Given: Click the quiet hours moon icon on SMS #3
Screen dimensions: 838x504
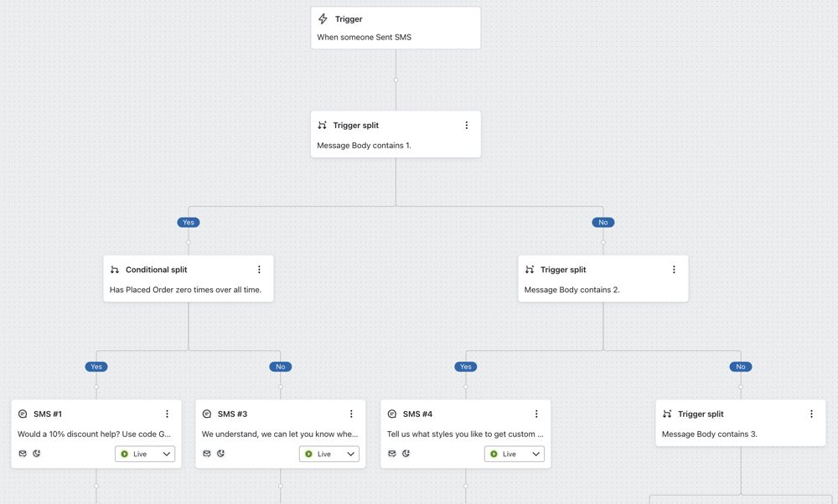Looking at the screenshot, I should tap(220, 454).
